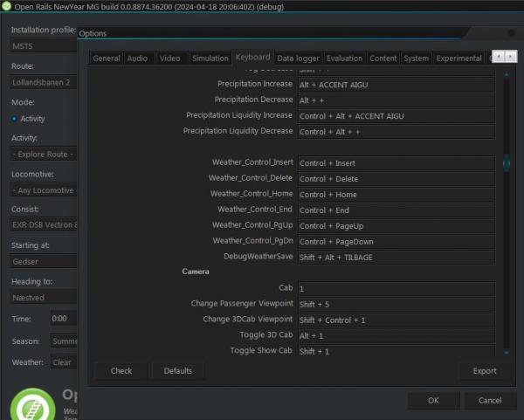Screen dimensions: 524x420
Task: Click the Change Passenger Viewpoint key field
Action: (396, 305)
